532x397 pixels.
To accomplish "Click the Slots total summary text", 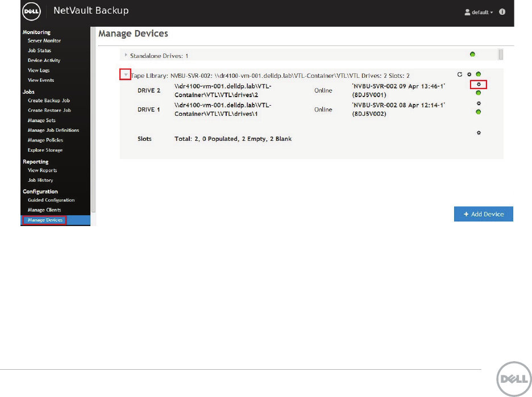I will [233, 139].
